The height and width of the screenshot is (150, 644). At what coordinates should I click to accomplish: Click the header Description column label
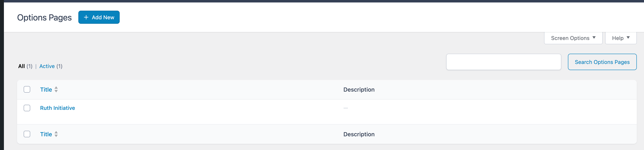[x=359, y=90]
